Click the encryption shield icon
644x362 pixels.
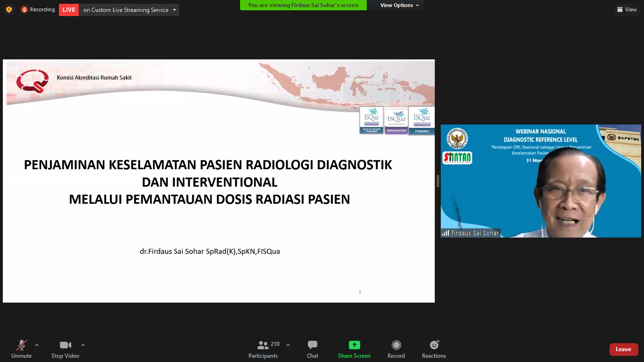click(9, 9)
